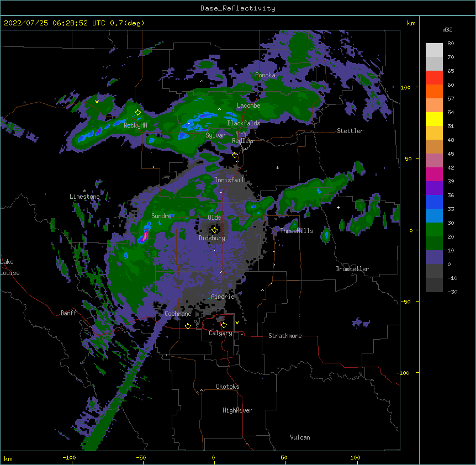Click the Lacombe city label
Screen dimensions: 476x465
point(248,105)
